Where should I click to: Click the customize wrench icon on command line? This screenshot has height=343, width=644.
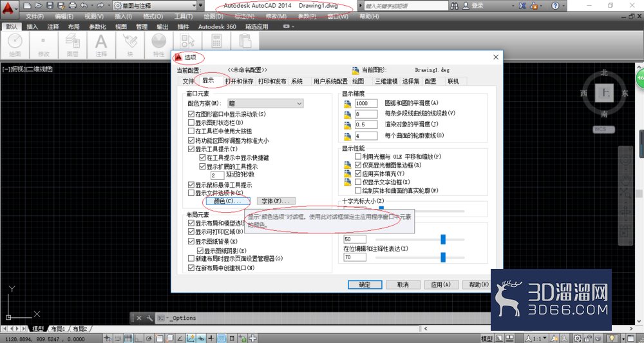coord(149,318)
